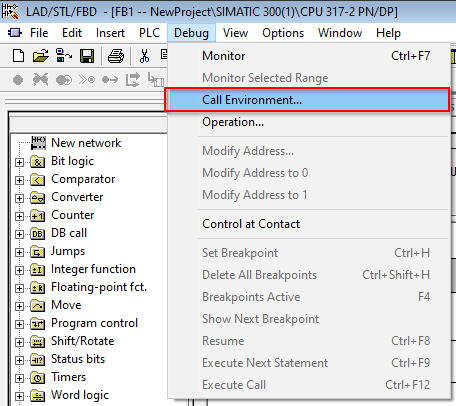This screenshot has width=456, height=406.
Task: Select Floating-point fct. in the tree
Action: [x=99, y=287]
